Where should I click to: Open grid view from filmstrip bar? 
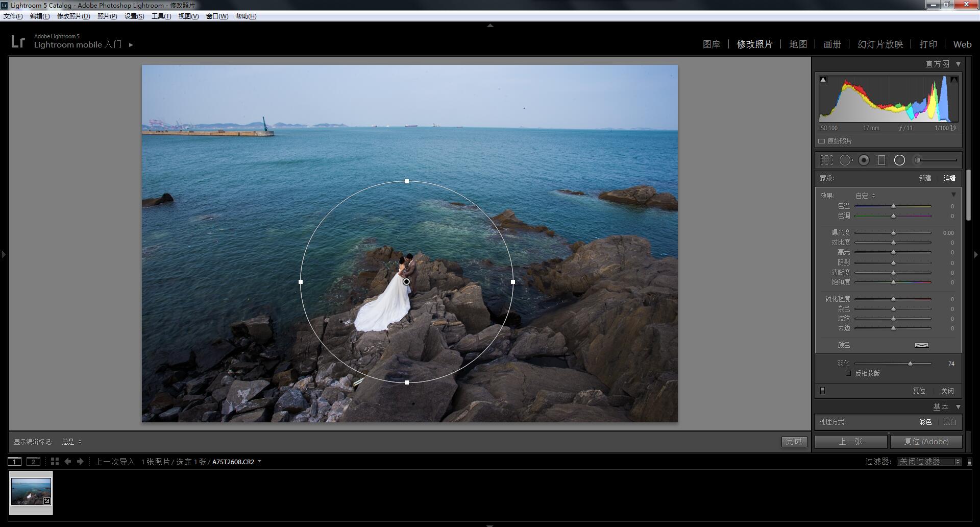(55, 462)
